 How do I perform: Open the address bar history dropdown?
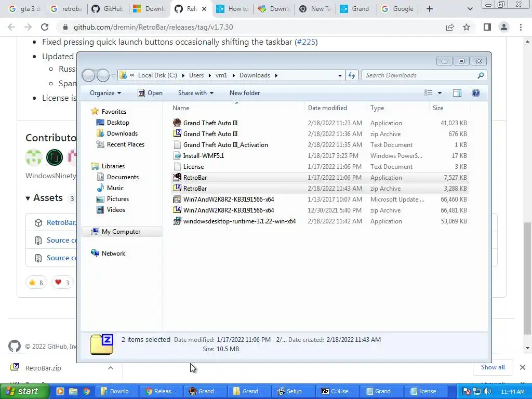pos(340,75)
